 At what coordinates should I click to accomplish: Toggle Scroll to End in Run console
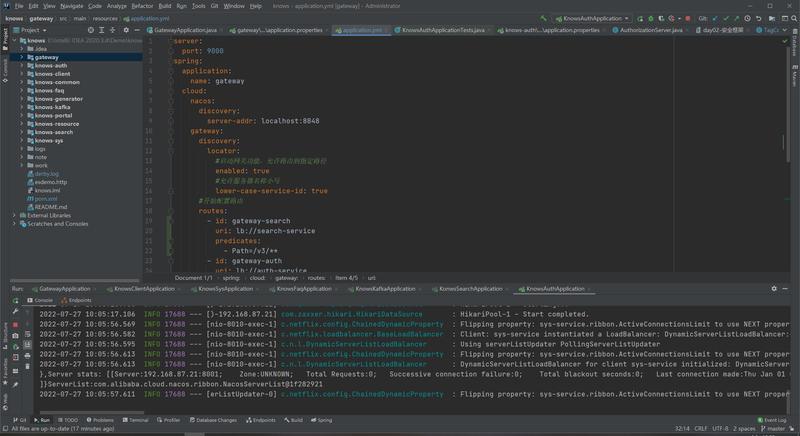pyautogui.click(x=28, y=345)
